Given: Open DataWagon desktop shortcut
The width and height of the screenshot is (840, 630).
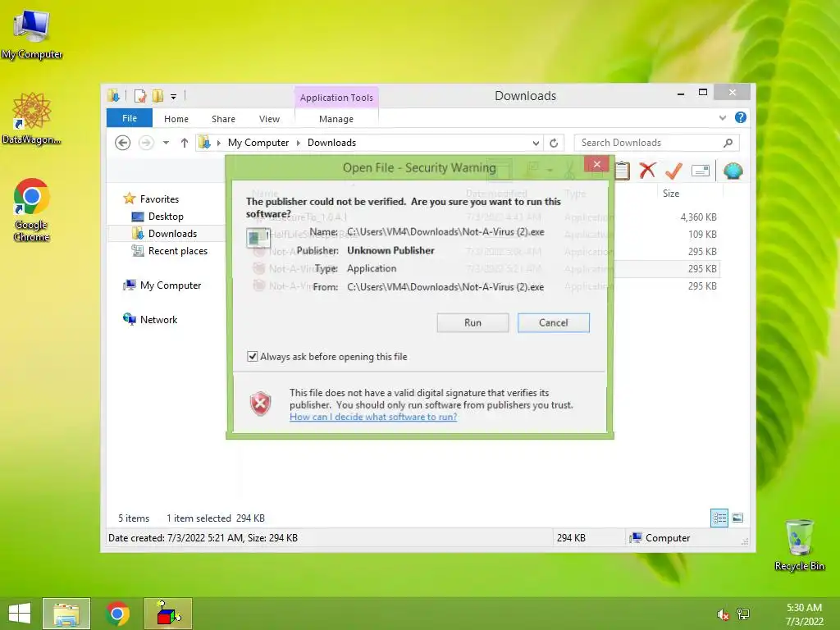Looking at the screenshot, I should click(x=32, y=118).
